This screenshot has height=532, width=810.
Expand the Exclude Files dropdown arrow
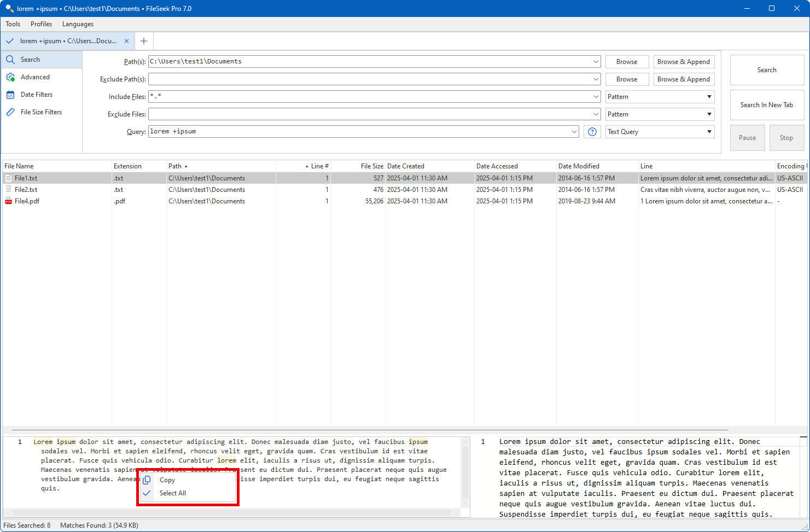pos(596,114)
